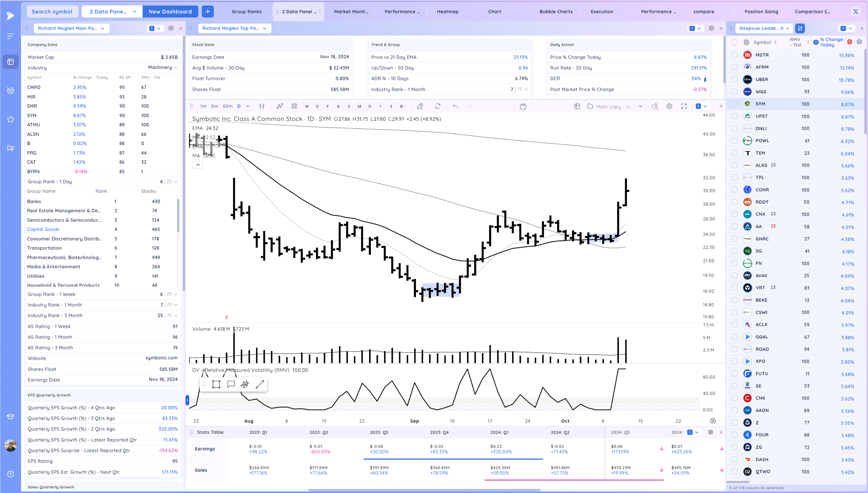Select the POWL row checkbox
The height and width of the screenshot is (493, 868).
tap(734, 141)
